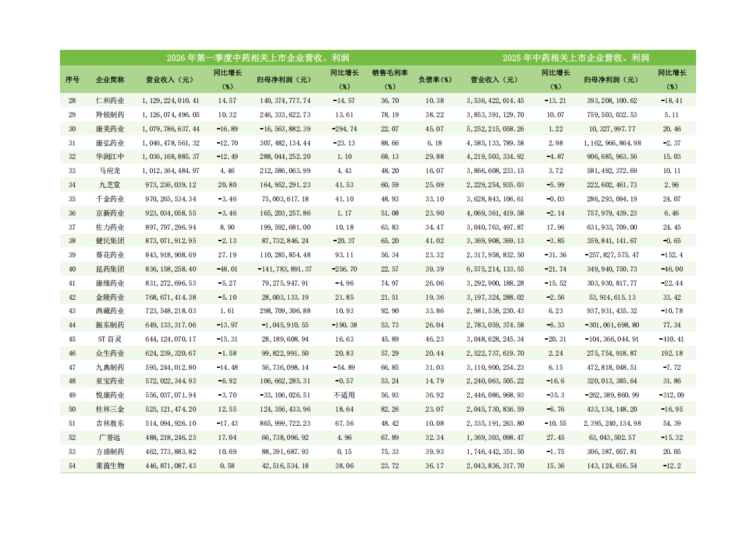Click company name 佐力药业
Screen dimensions: 756x535
tap(110, 227)
